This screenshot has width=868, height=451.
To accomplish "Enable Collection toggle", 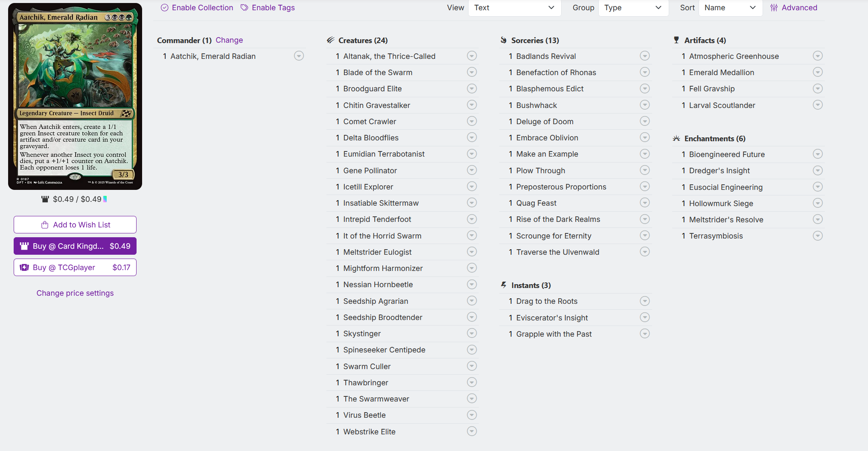I will click(197, 8).
